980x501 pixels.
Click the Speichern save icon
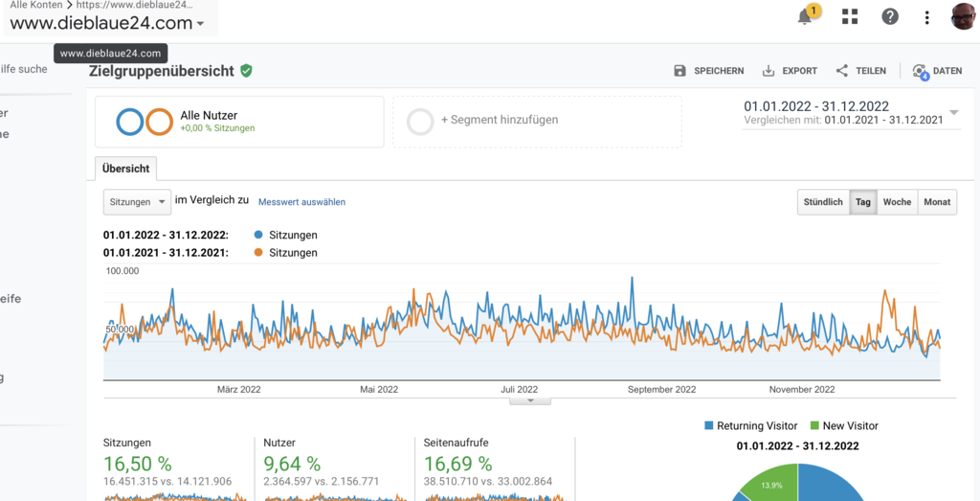680,71
